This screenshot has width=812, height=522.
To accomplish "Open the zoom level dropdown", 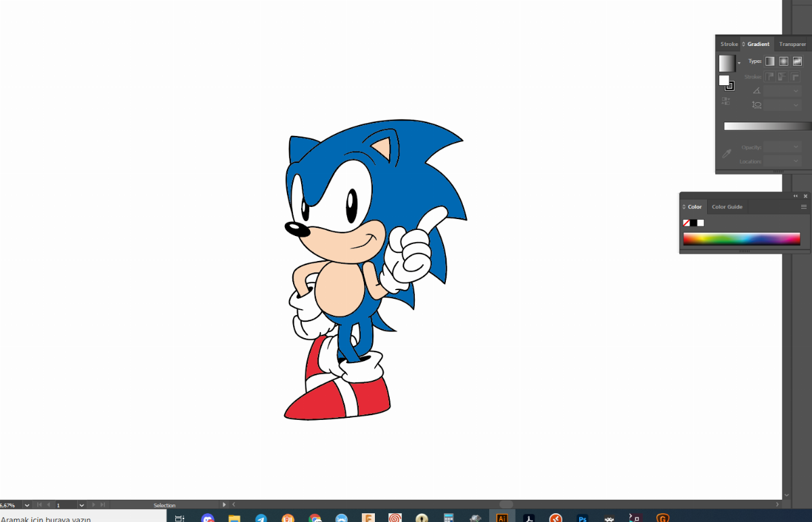I will pyautogui.click(x=27, y=505).
